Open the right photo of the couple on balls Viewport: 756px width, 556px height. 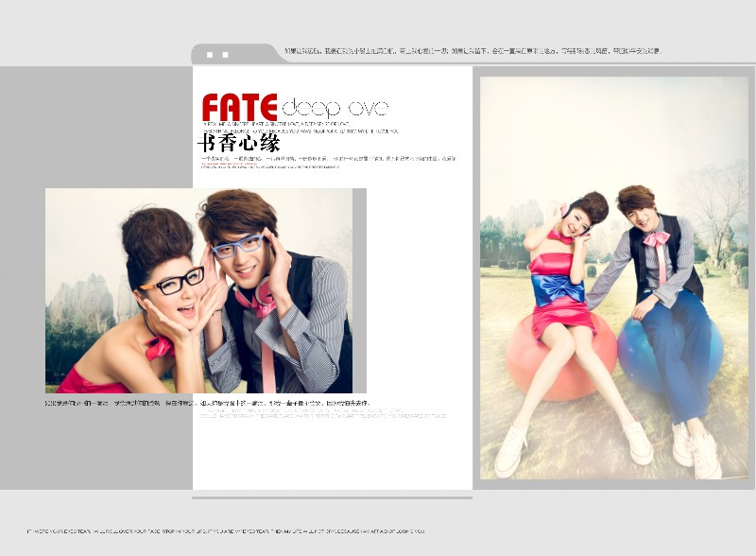pos(614,277)
